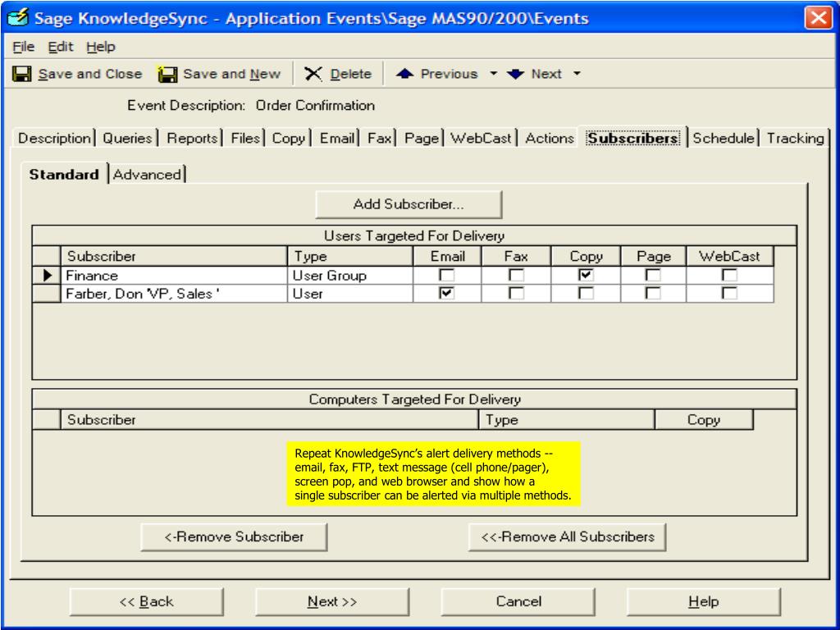This screenshot has width=840, height=630.
Task: Switch to the Files tab
Action: (245, 138)
